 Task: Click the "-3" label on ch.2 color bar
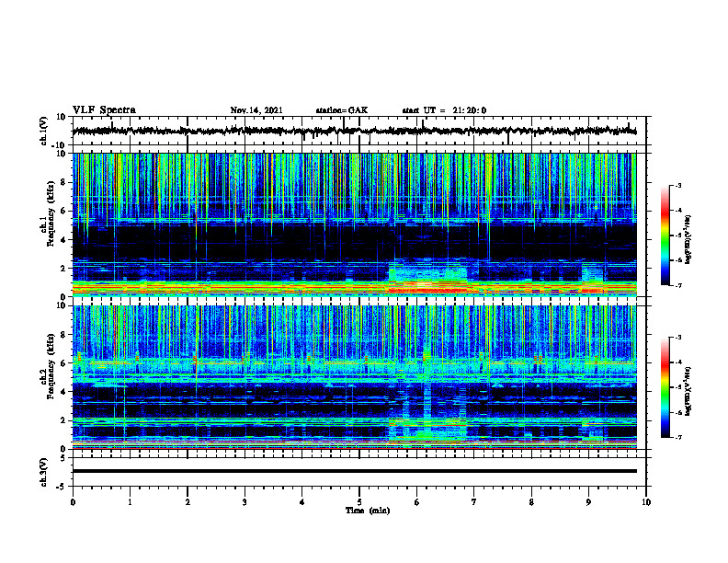click(677, 338)
